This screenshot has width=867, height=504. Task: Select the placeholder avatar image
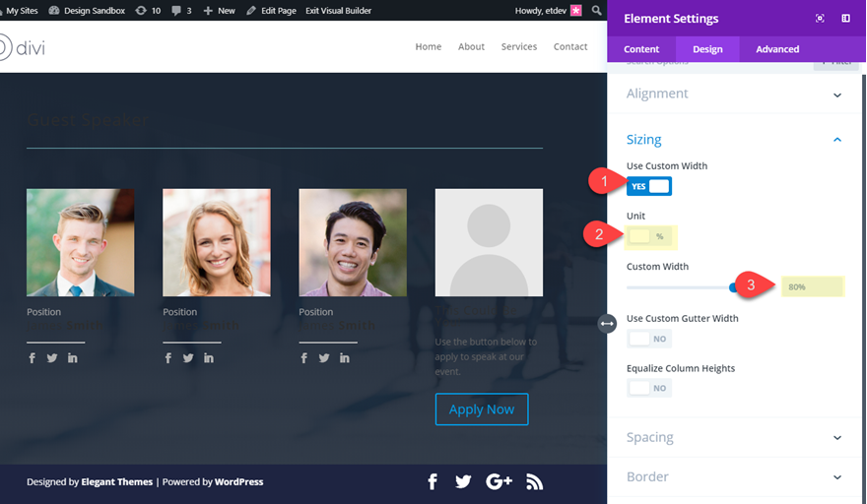pos(489,242)
